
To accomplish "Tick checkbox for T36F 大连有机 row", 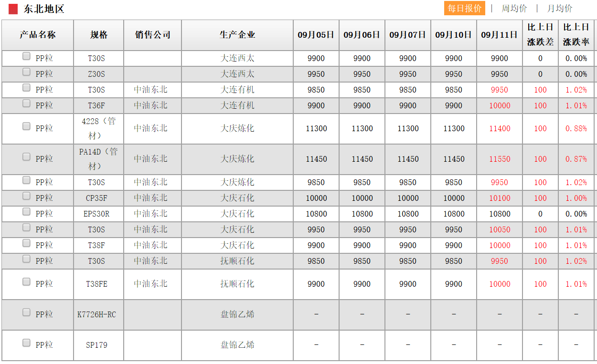I will [x=26, y=104].
